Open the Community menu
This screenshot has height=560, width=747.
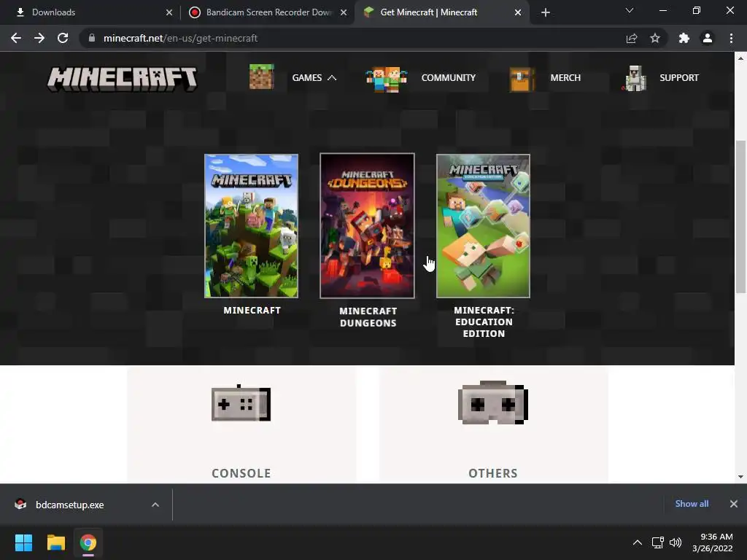tap(449, 77)
